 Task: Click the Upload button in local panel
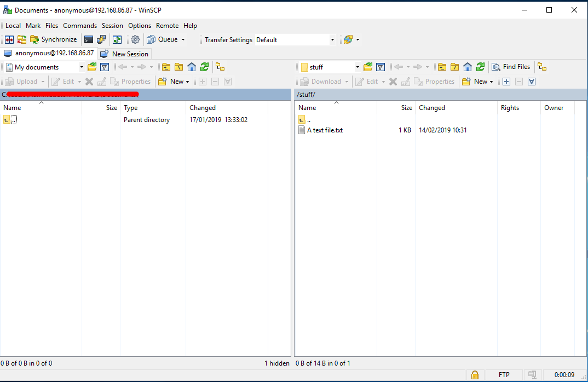click(22, 82)
